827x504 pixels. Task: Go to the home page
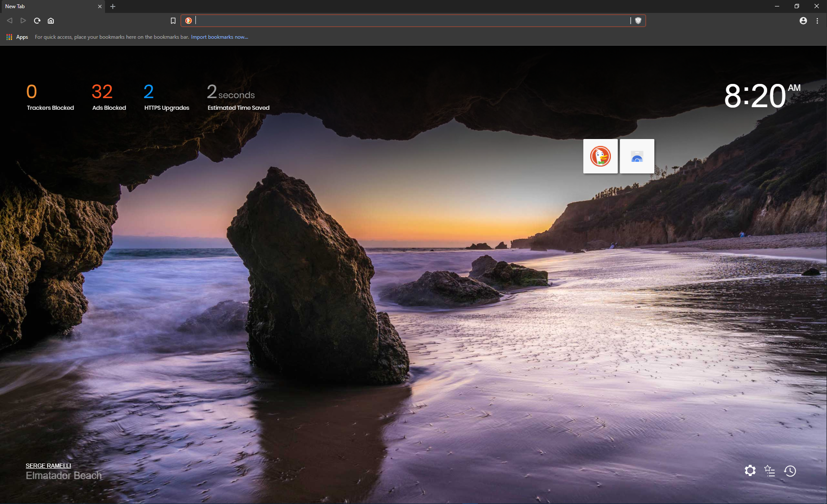pos(51,21)
